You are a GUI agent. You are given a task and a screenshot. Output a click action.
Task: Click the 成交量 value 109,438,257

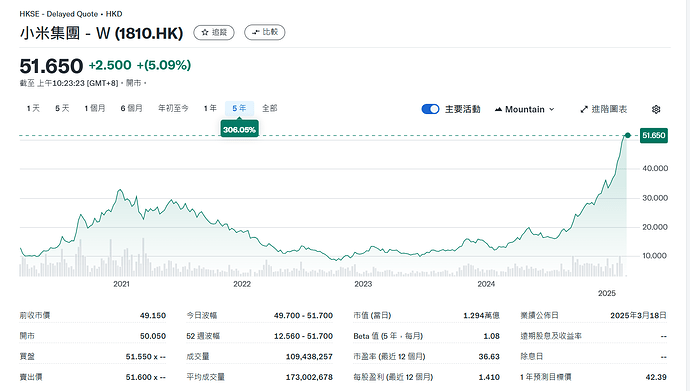point(309,357)
